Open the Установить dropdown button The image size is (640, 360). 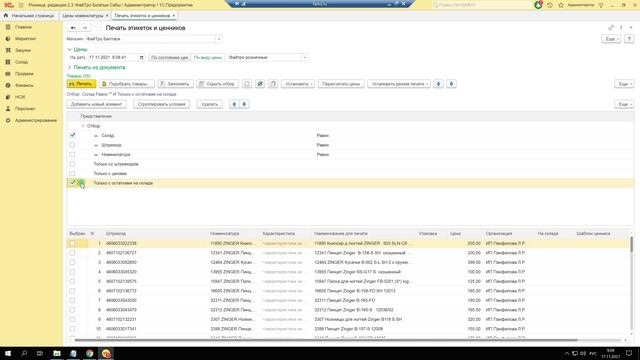[298, 84]
